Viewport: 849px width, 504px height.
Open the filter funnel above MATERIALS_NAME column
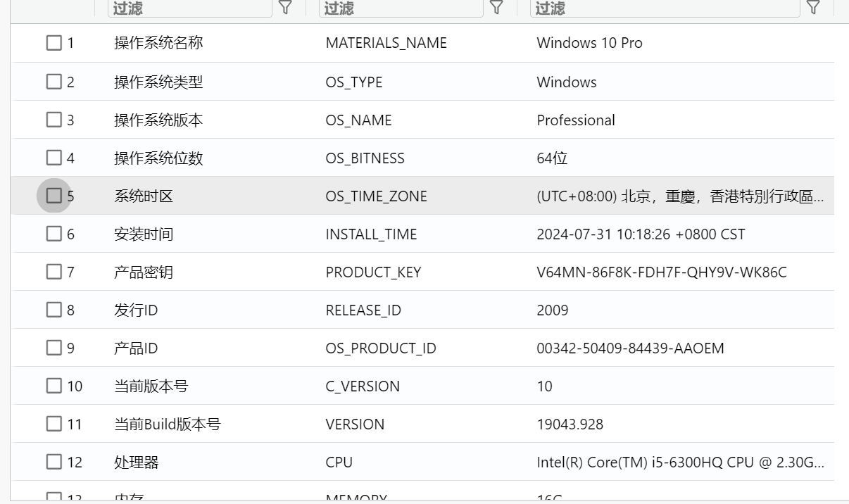497,9
